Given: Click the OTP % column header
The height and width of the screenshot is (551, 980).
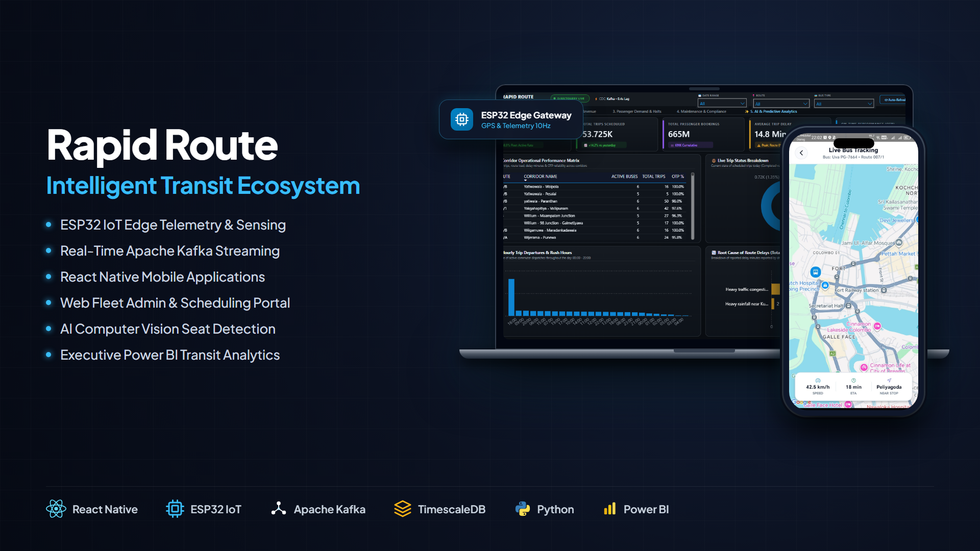Looking at the screenshot, I should [678, 177].
